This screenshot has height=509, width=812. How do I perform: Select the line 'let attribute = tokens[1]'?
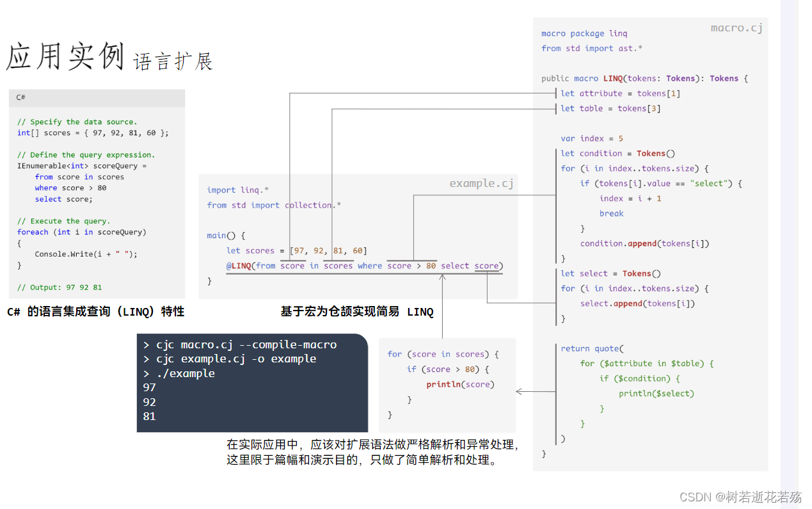coord(620,93)
